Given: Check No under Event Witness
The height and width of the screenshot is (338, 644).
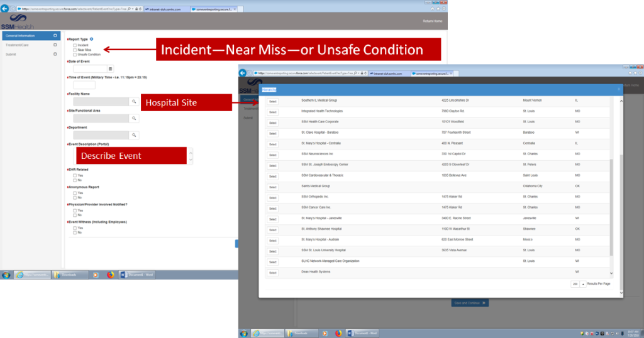Looking at the screenshot, I should tap(75, 232).
